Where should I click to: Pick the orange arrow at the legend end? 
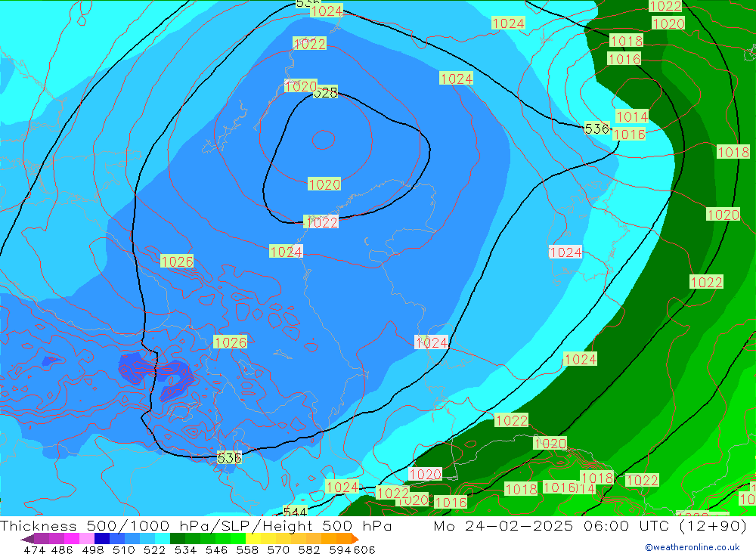[355, 539]
